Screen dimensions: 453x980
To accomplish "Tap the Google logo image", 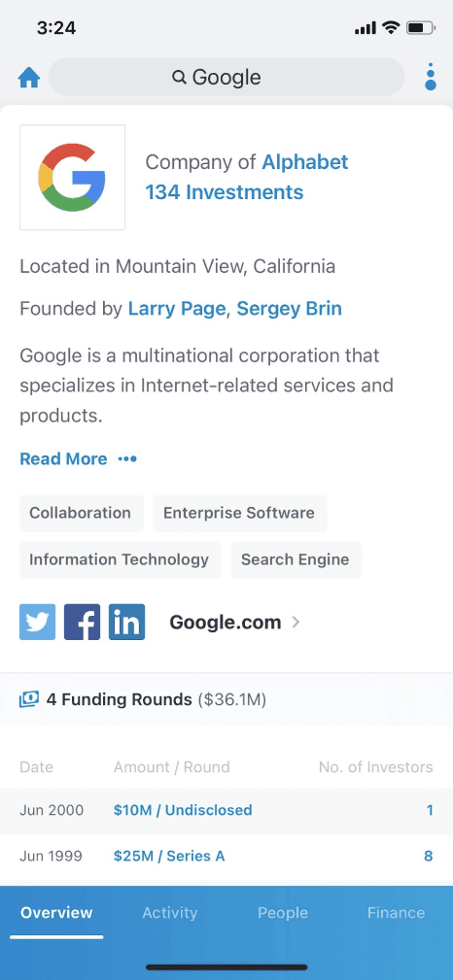I will (x=73, y=178).
